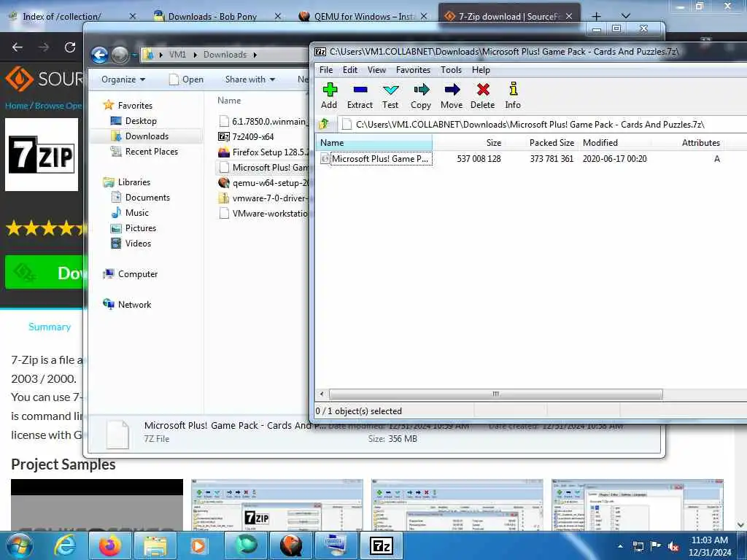Open 7-Zip Favorites menu

[413, 70]
